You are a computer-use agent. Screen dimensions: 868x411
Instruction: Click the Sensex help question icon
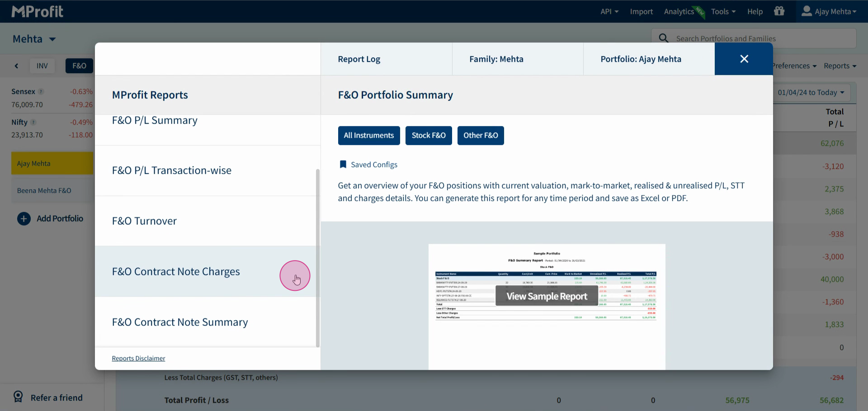coord(41,92)
